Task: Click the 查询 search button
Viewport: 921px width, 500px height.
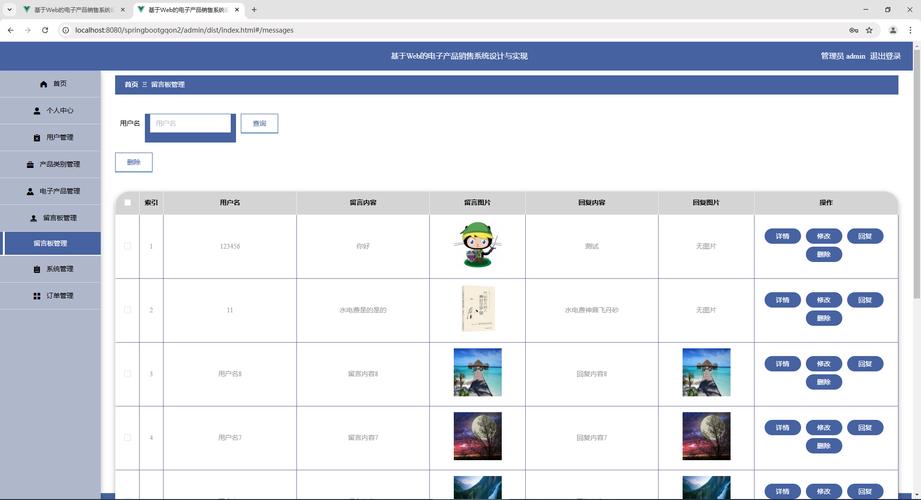Action: [259, 123]
